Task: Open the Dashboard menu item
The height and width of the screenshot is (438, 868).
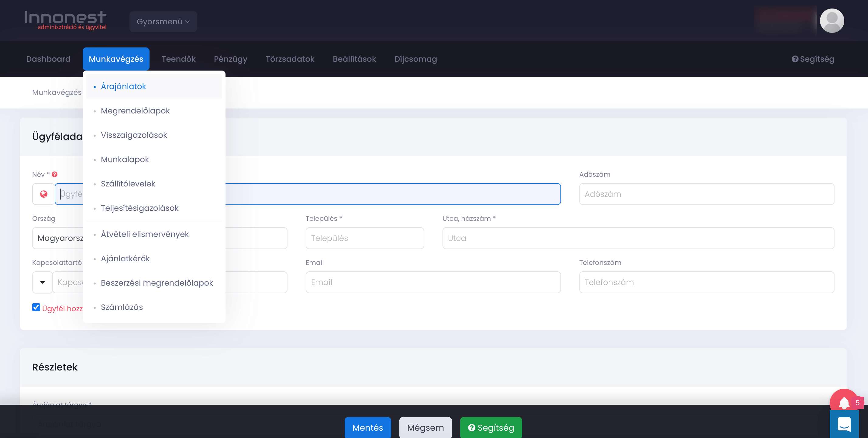Action: pyautogui.click(x=48, y=59)
